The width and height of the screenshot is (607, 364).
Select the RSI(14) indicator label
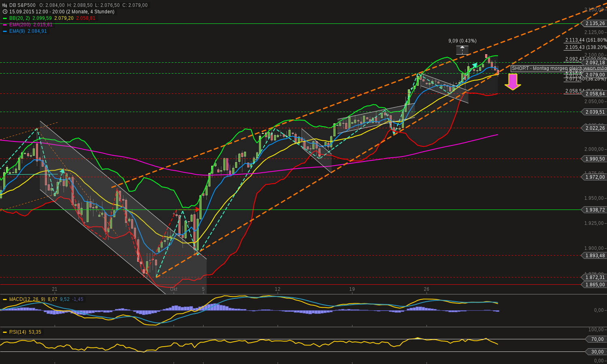click(18, 332)
